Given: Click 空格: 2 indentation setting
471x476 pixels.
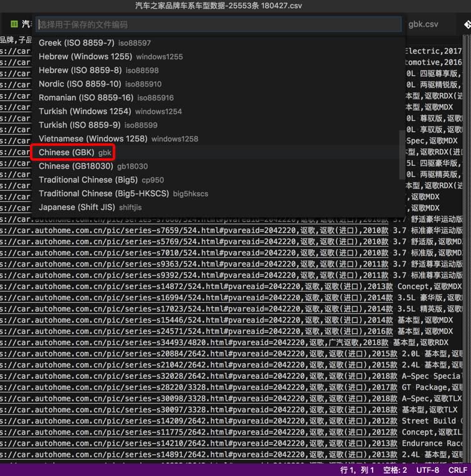Looking at the screenshot, I should coord(394,470).
